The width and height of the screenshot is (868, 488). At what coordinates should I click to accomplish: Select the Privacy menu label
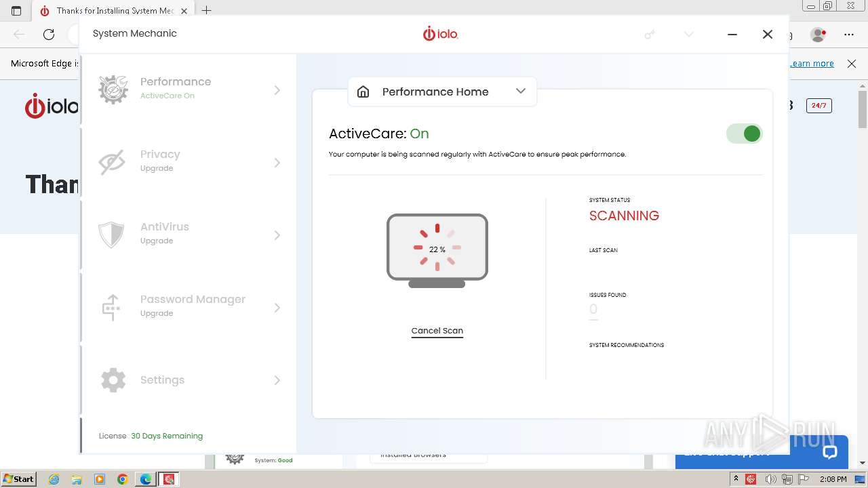(160, 154)
